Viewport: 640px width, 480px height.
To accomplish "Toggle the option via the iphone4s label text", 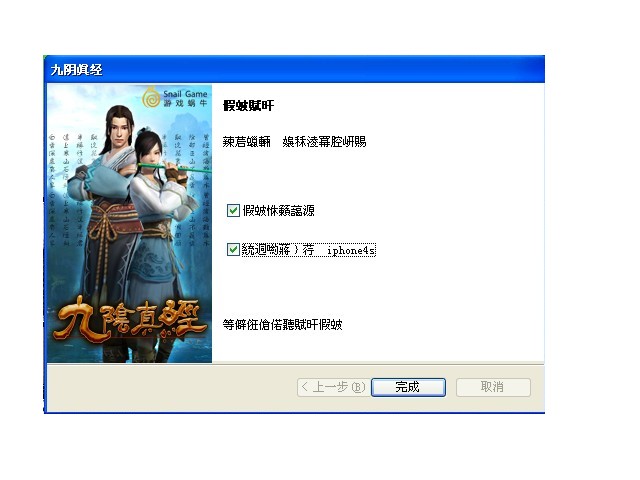I will point(309,250).
